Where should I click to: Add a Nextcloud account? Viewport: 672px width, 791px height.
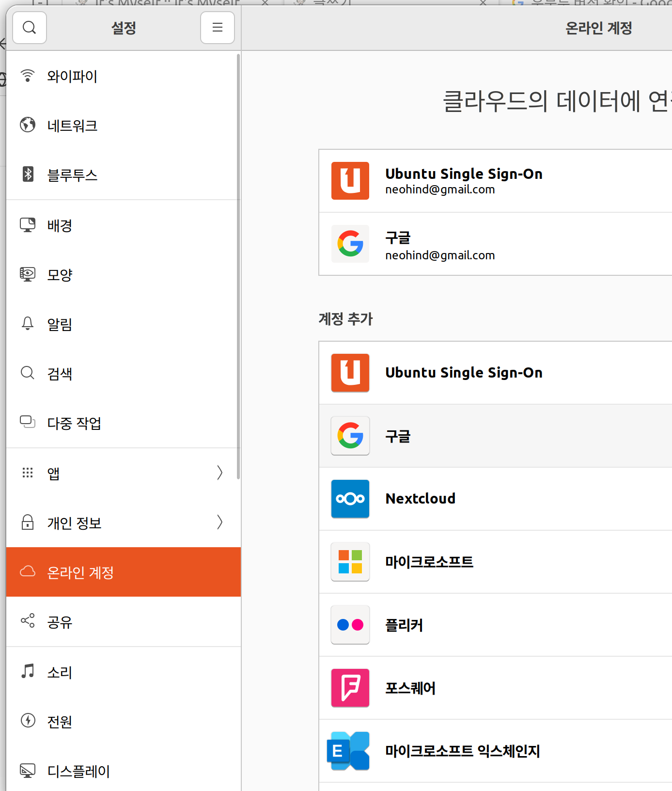click(495, 499)
